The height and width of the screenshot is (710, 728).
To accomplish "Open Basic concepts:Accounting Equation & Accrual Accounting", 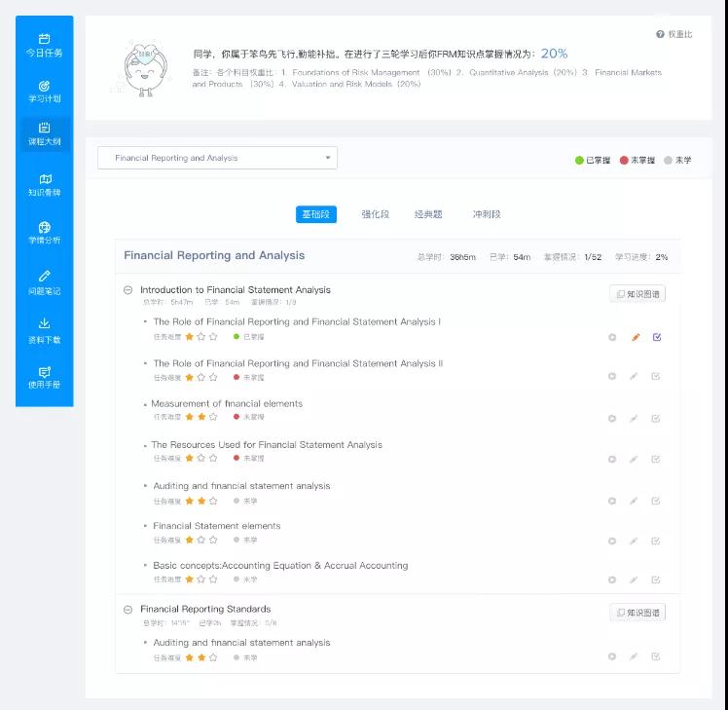I will pyautogui.click(x=280, y=565).
